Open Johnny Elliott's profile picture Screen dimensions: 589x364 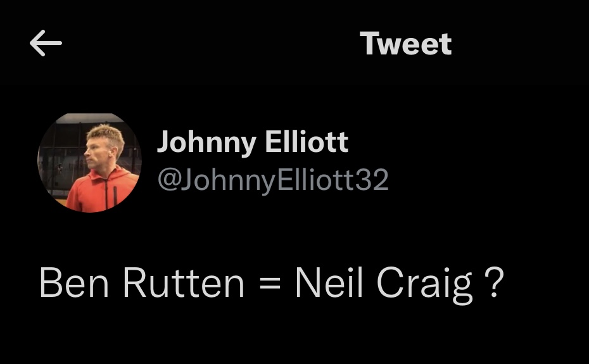tap(89, 163)
